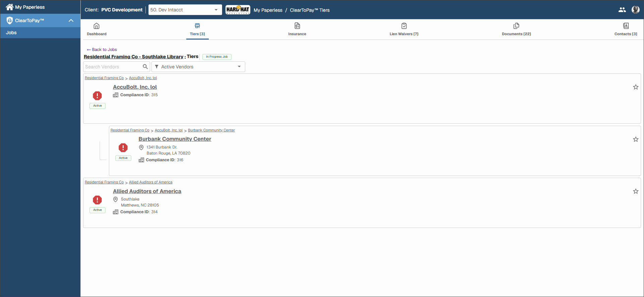Click the In Progress Job badge
This screenshot has width=644, height=297.
[217, 57]
